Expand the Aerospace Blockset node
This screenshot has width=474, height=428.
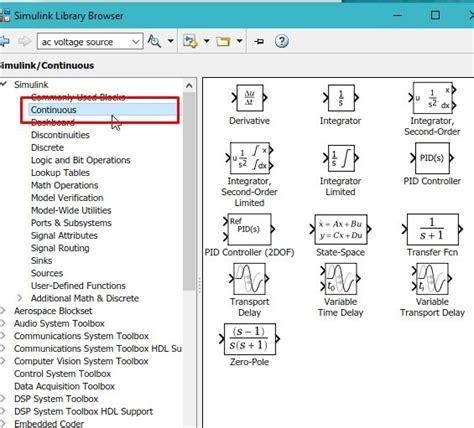coord(3,311)
